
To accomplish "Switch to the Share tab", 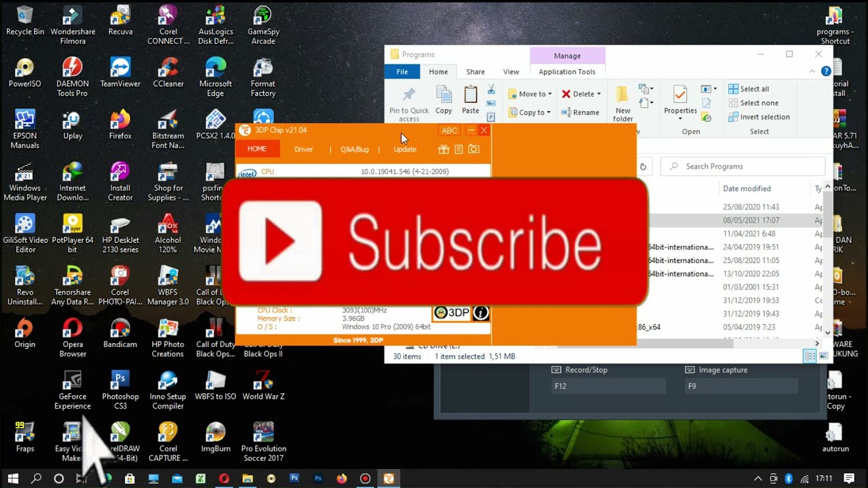I will click(475, 72).
